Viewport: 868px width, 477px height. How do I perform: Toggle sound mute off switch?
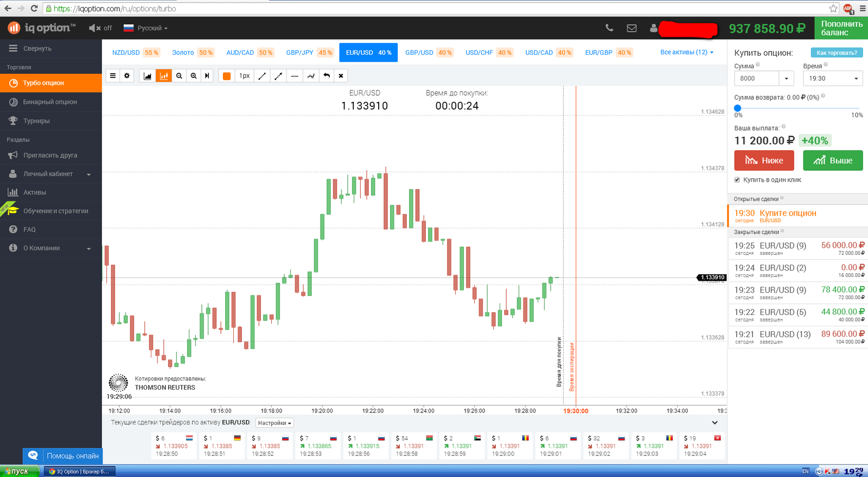[x=100, y=28]
